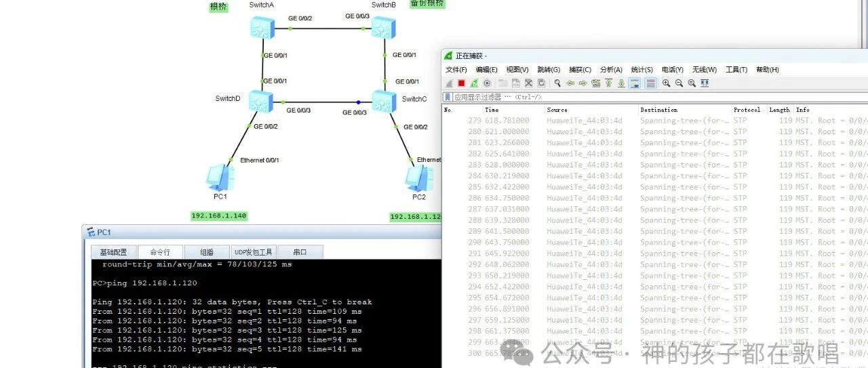Open the 文件(F) menu

pyautogui.click(x=456, y=70)
